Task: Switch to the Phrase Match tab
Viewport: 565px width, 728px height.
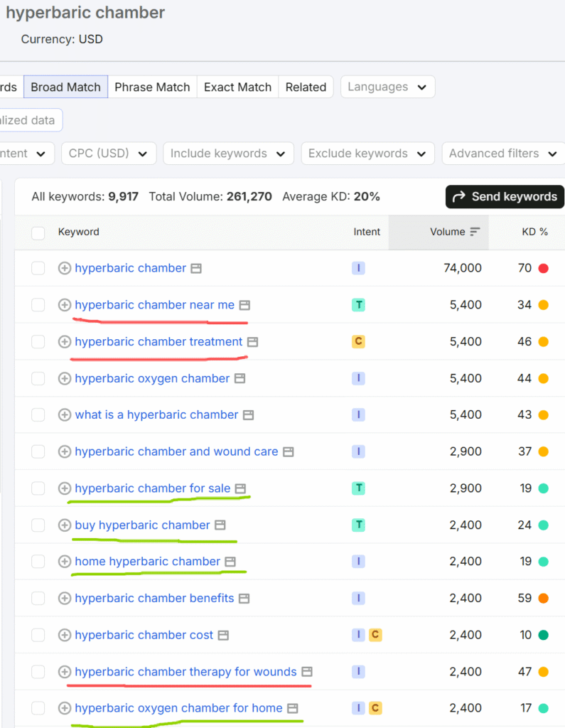Action: click(152, 87)
